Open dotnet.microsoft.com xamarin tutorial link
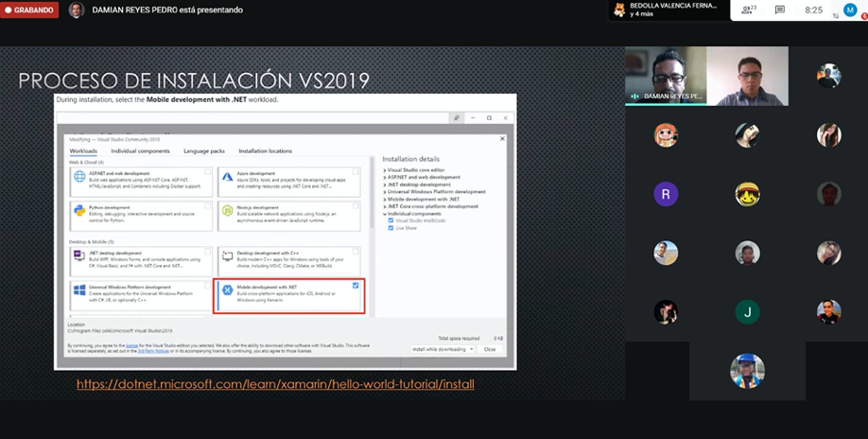Image resolution: width=868 pixels, height=439 pixels. click(275, 384)
